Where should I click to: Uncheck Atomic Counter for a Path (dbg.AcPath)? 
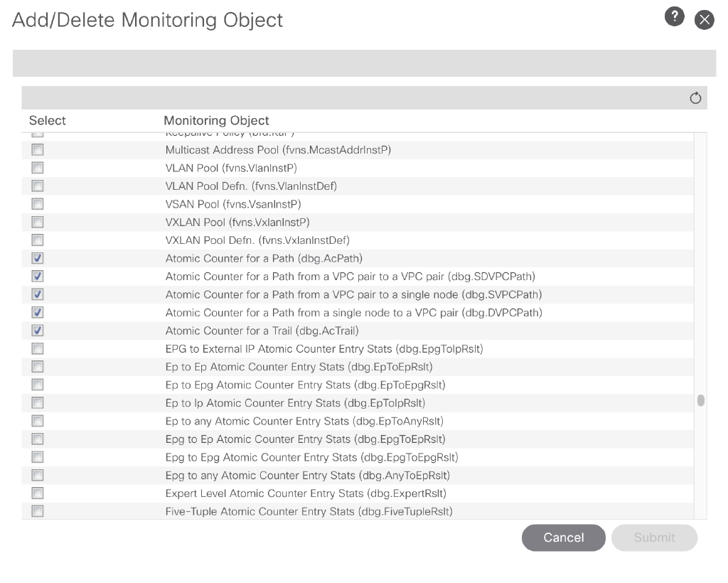click(x=38, y=258)
